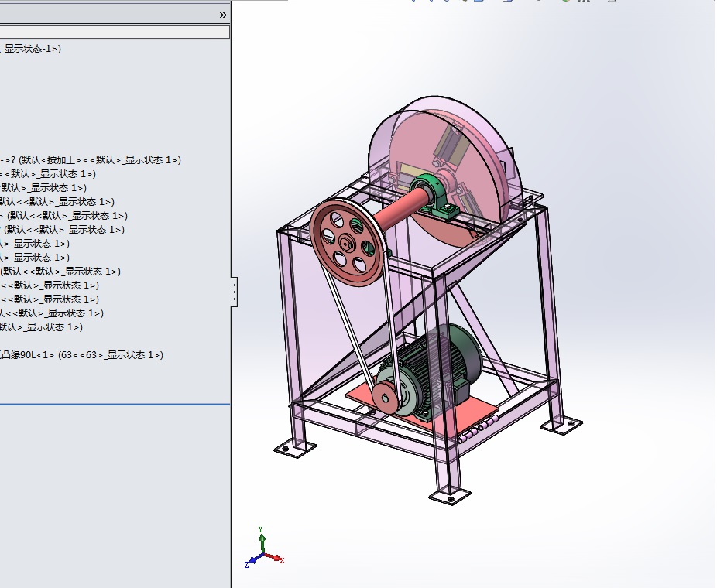Click the blue Z axis of the triad
The image size is (717, 588).
click(x=252, y=561)
